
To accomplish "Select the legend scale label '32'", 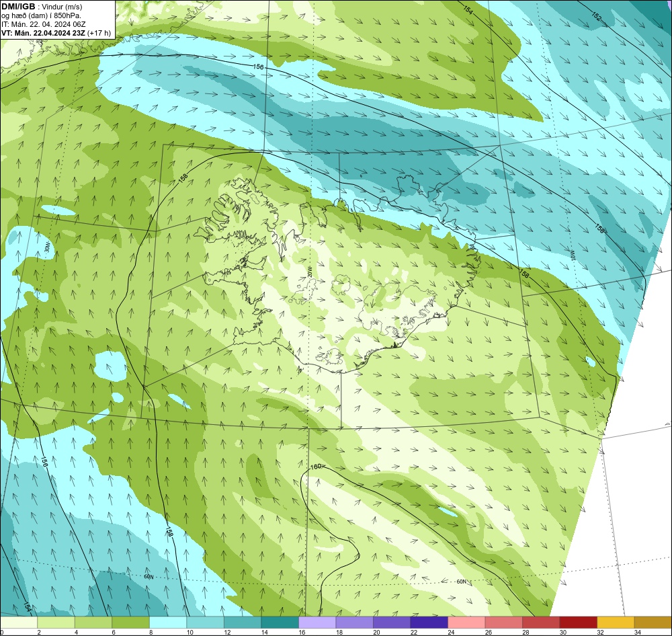I will point(600,632).
